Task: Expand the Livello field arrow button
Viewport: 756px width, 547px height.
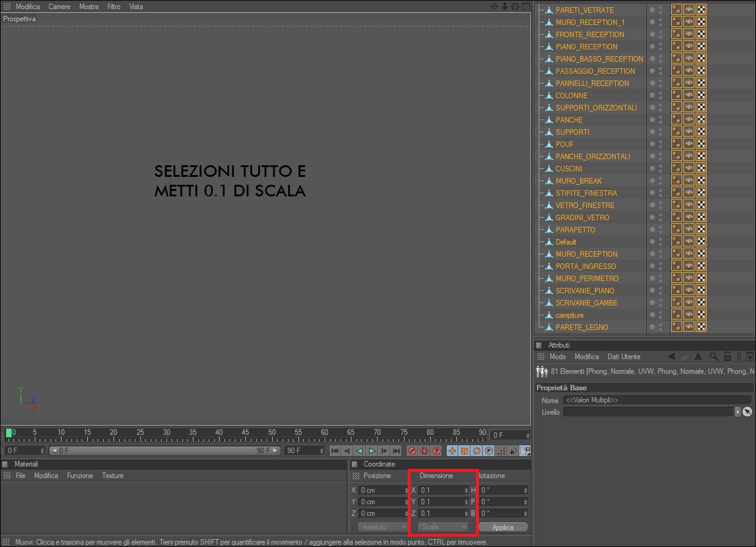Action: pos(738,412)
